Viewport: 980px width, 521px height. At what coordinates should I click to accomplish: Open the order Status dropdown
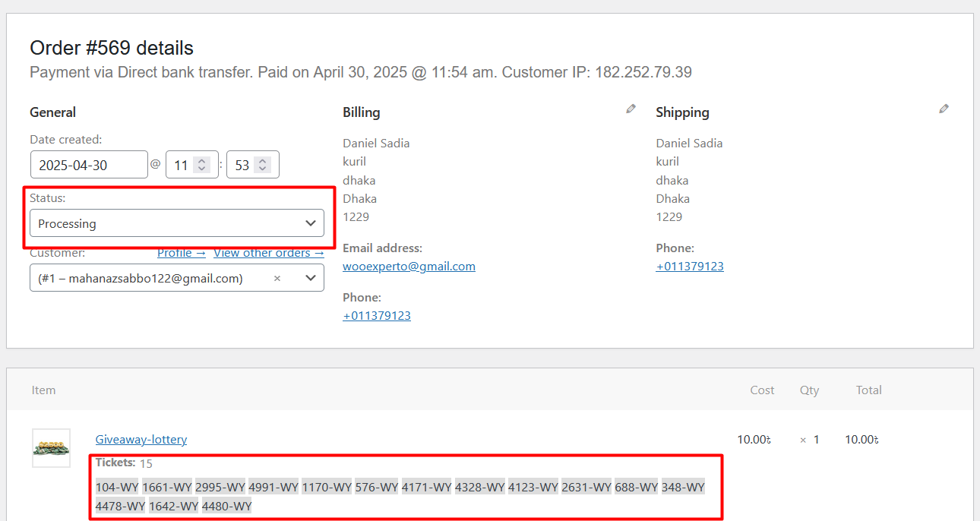pyautogui.click(x=177, y=223)
